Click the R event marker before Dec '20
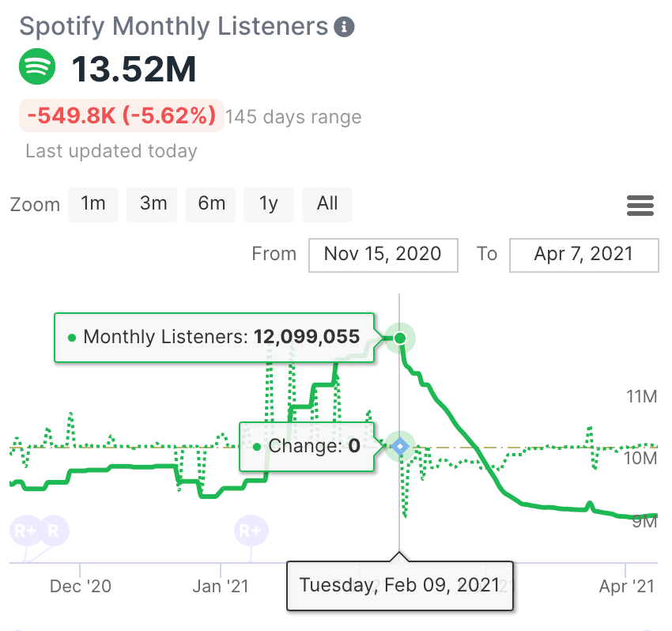The width and height of the screenshot is (672, 631). coord(54,530)
